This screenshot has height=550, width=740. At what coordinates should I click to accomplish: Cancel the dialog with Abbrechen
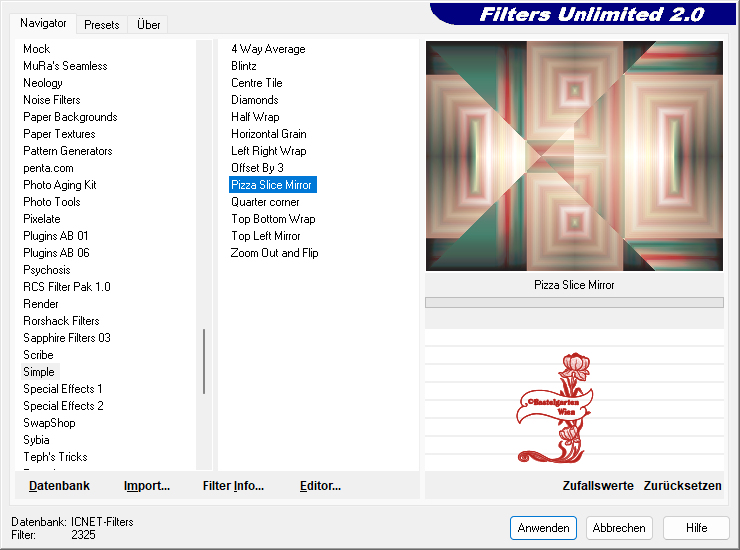tap(619, 528)
